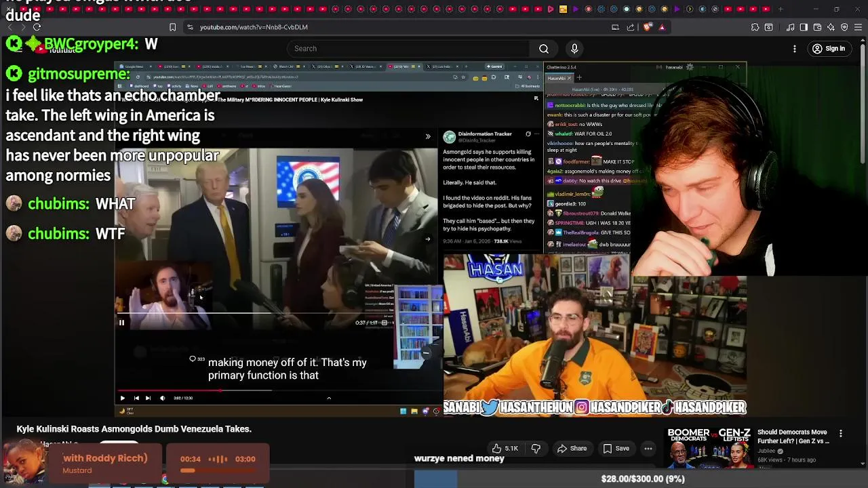This screenshot has height=488, width=868.
Task: Click the YouTube search magnifier button
Action: click(x=544, y=49)
